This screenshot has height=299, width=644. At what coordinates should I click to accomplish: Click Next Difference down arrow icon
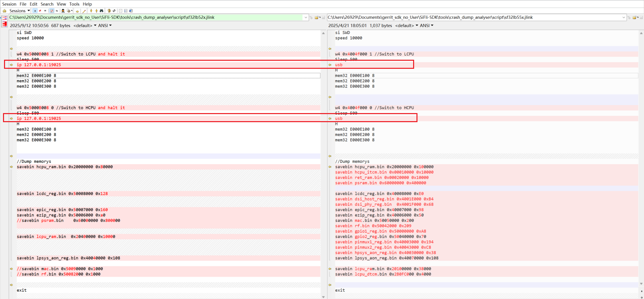(x=91, y=11)
